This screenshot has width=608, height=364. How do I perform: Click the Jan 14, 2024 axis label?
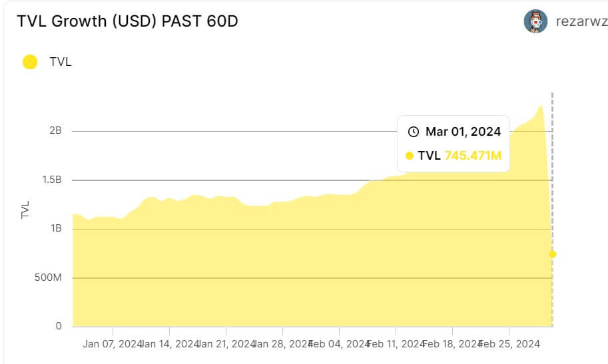coord(170,344)
